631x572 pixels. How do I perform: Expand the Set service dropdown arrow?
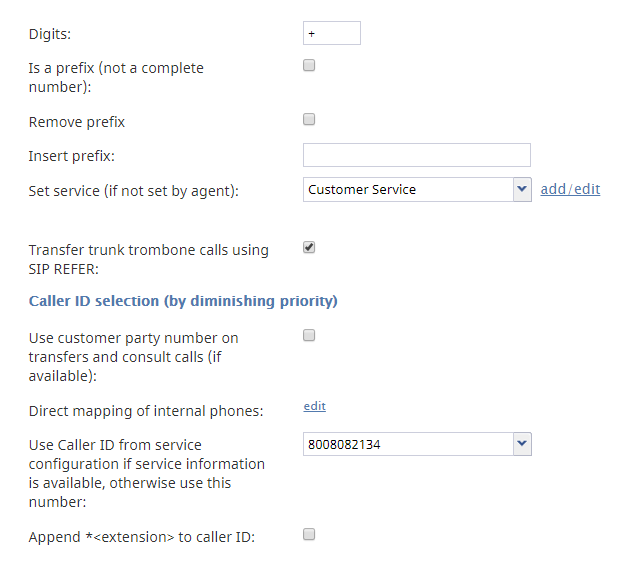522,190
